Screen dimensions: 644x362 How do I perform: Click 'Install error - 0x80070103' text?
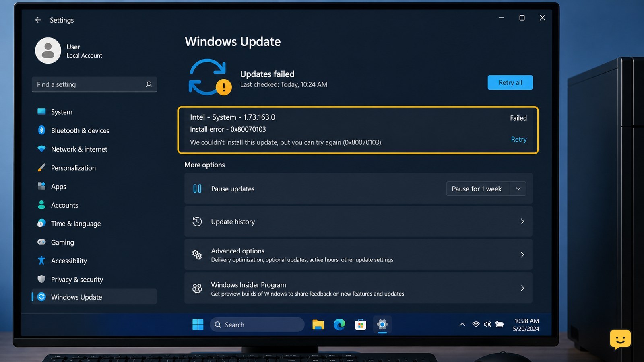pos(228,129)
